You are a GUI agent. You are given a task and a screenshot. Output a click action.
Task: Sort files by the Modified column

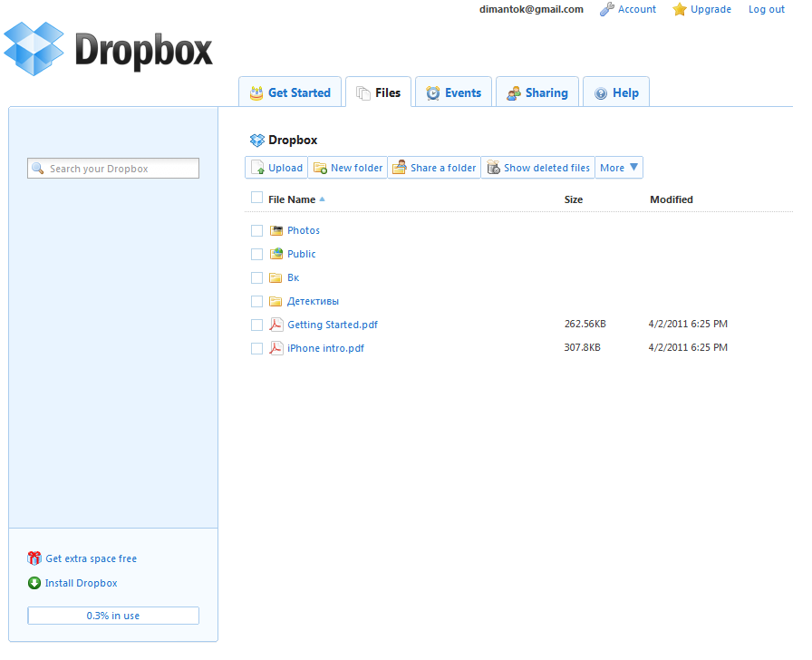click(671, 199)
